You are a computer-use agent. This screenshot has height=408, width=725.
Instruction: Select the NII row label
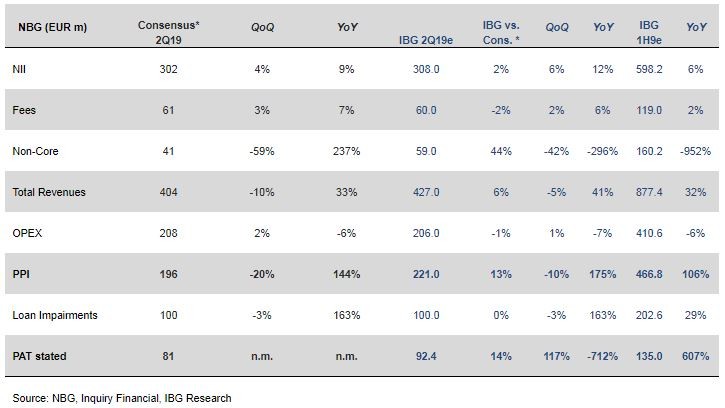17,70
